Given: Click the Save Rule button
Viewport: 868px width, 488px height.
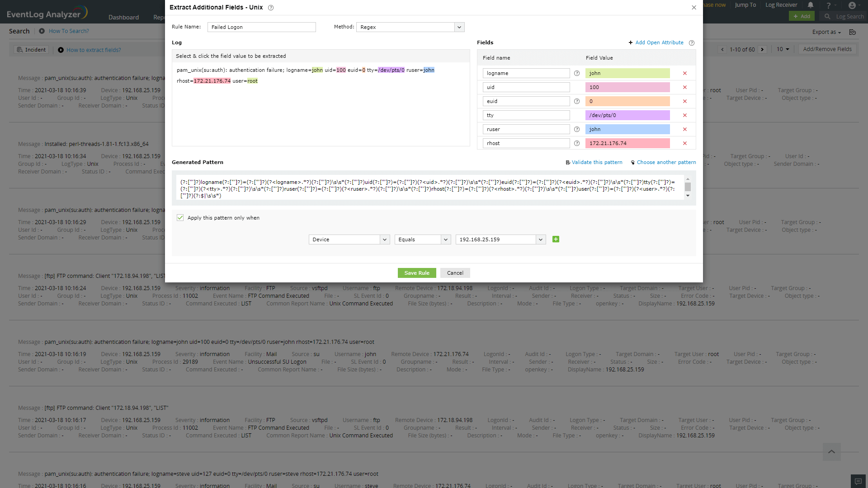Looking at the screenshot, I should tap(416, 273).
